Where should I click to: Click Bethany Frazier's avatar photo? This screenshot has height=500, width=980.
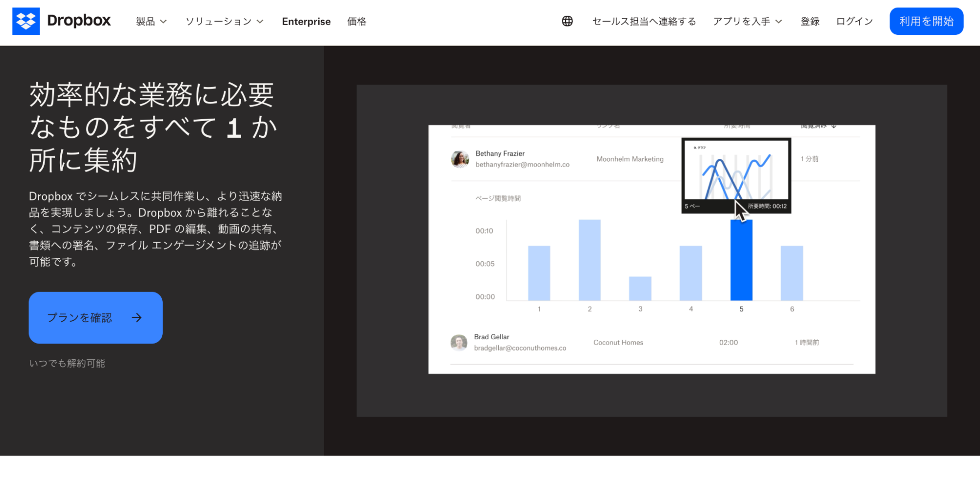pos(460,159)
